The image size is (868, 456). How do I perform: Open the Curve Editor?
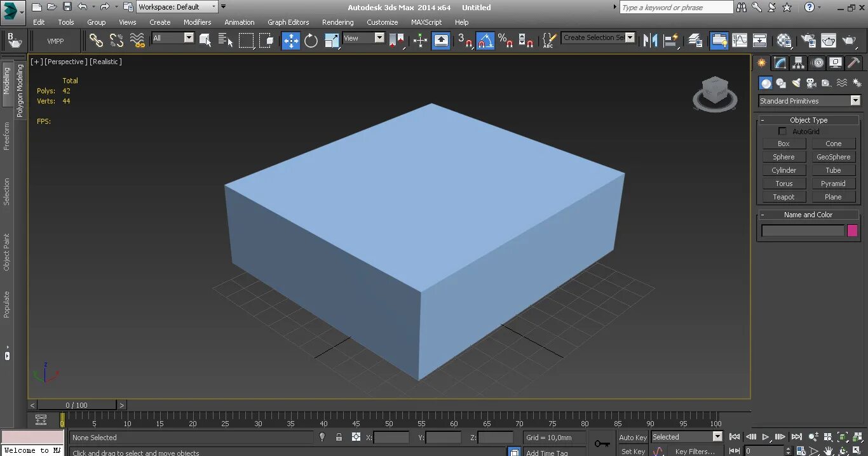click(x=740, y=41)
